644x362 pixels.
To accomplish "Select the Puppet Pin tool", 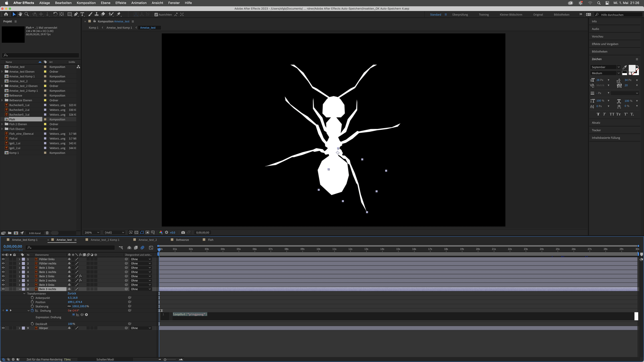I will [x=119, y=14].
